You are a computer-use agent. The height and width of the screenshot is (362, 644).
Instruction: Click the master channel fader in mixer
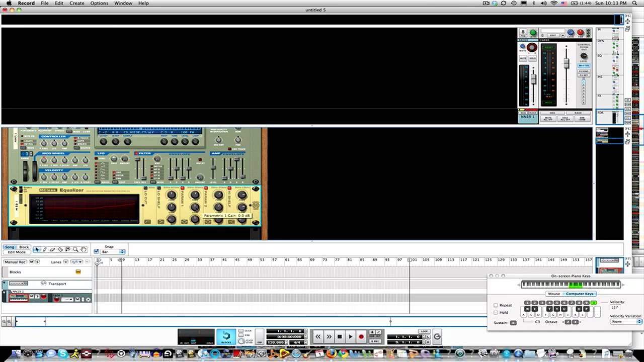click(x=566, y=64)
